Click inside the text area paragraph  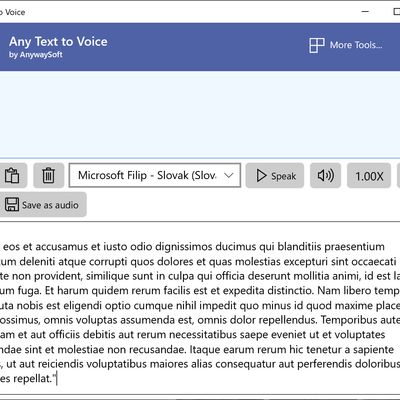tap(200, 312)
